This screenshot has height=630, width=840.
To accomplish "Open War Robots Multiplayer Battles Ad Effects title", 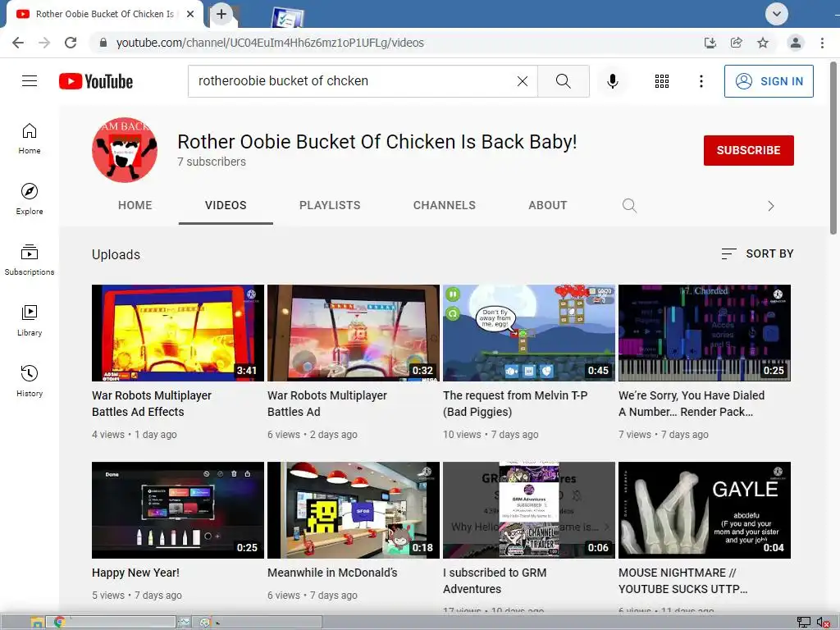I will (152, 404).
